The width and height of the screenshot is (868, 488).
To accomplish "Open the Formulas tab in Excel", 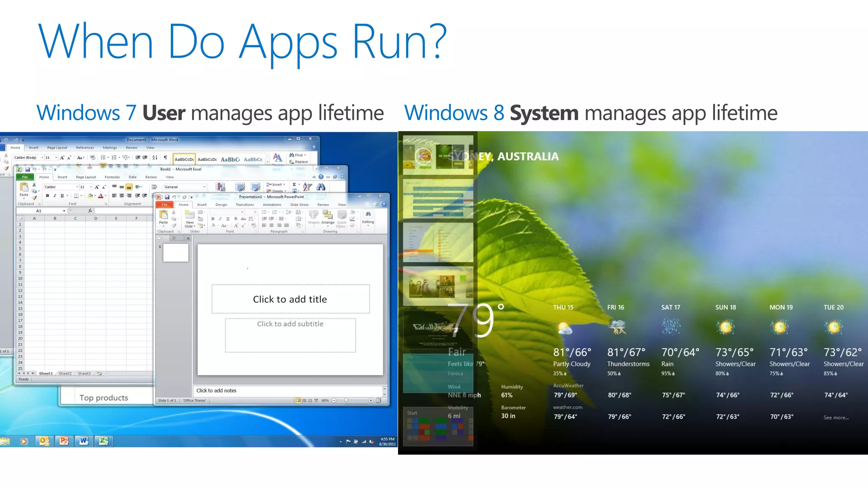I will [112, 177].
